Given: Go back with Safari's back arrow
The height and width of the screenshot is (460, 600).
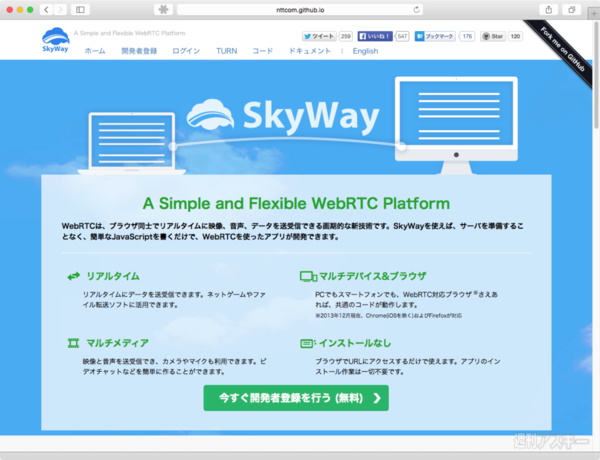Looking at the screenshot, I should click(x=46, y=10).
